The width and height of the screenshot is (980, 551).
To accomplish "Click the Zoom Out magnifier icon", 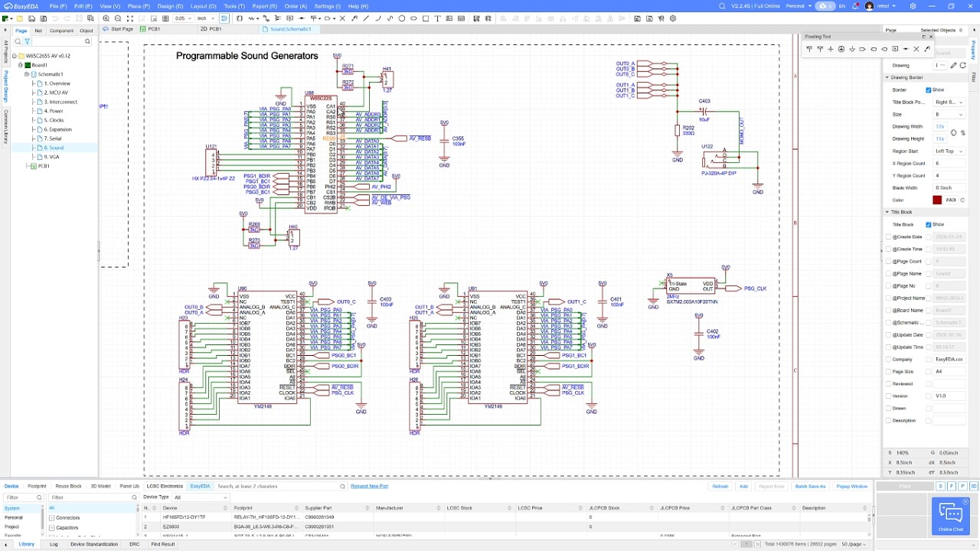I will point(118,18).
